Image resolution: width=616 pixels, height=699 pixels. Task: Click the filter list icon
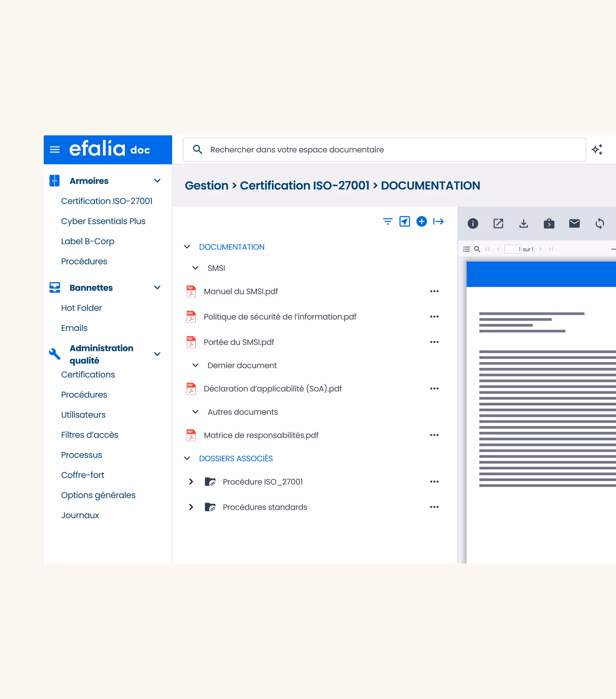tap(388, 221)
